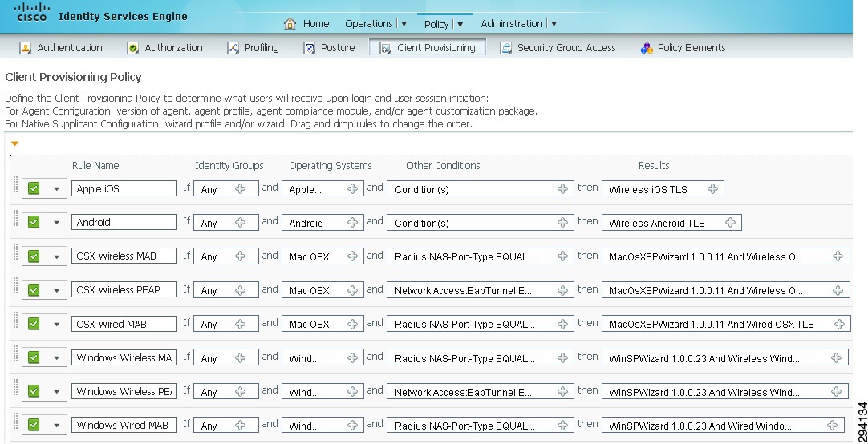Screen dimensions: 868x444
Task: Toggle Windows Wireless PEA rule status checkbox
Action: tap(34, 391)
